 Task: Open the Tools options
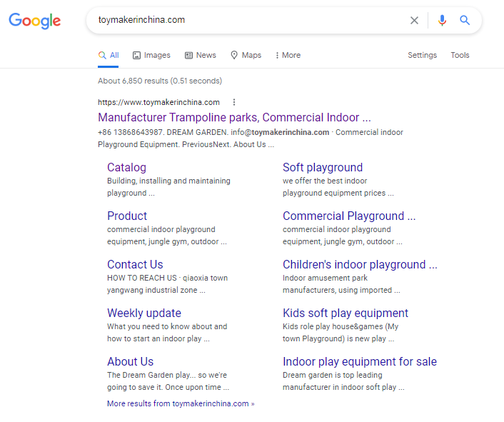coord(460,55)
